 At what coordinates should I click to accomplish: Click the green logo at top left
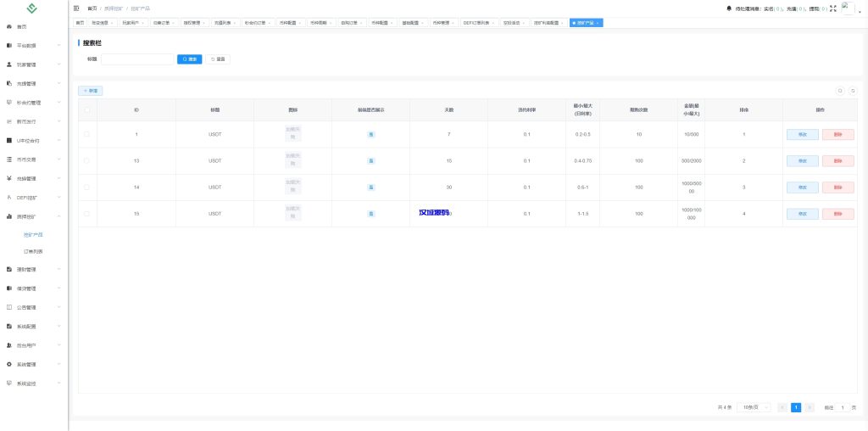coord(33,8)
